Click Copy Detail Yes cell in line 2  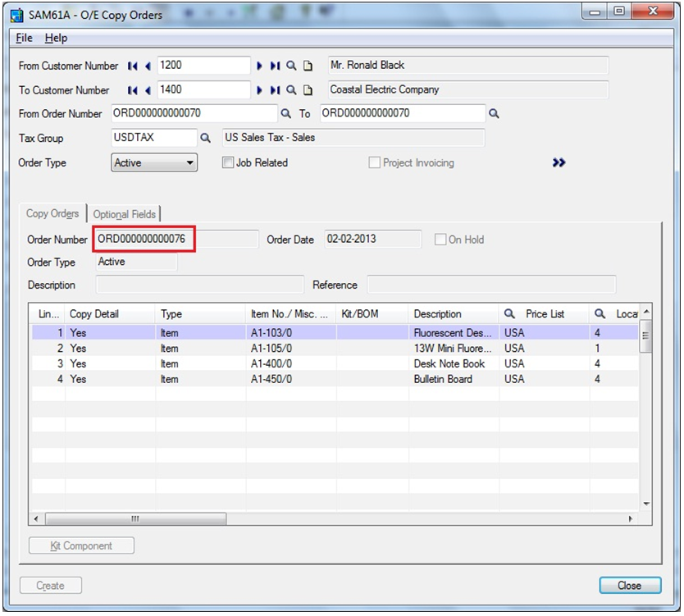point(110,348)
